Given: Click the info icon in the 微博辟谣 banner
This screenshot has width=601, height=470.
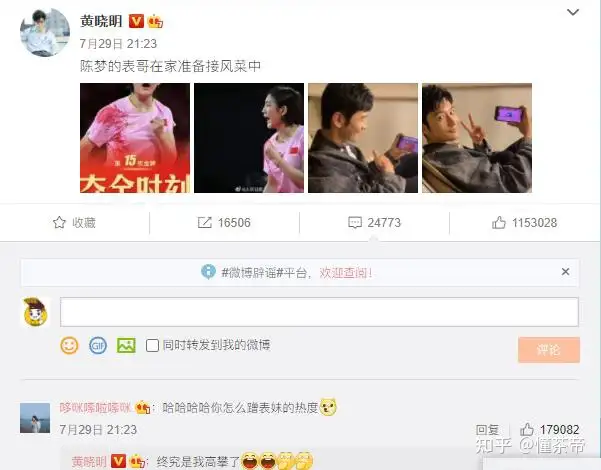Looking at the screenshot, I should (208, 272).
